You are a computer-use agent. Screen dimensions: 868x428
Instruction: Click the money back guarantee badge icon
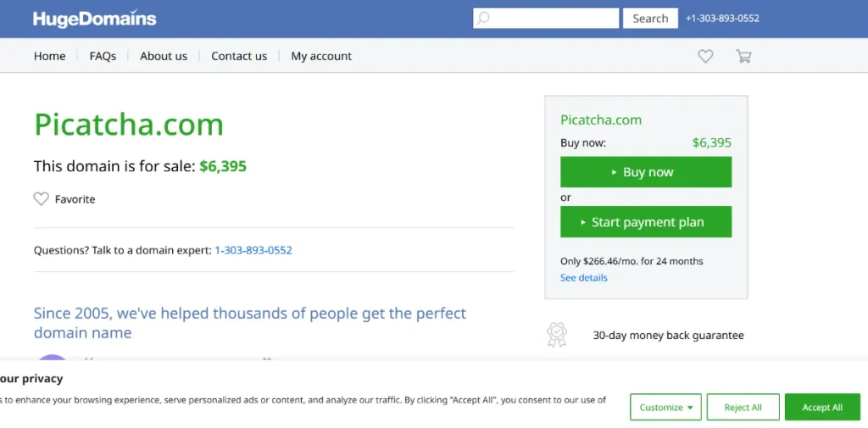coord(556,335)
